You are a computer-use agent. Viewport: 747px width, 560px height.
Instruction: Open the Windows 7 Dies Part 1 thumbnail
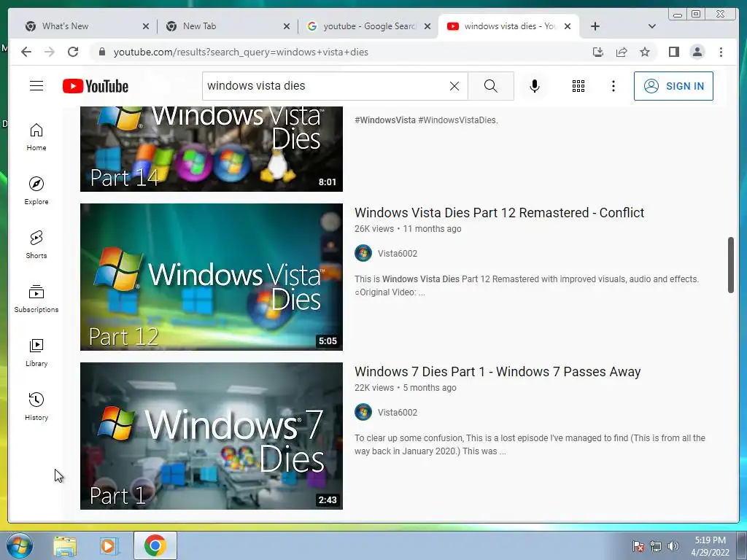212,436
